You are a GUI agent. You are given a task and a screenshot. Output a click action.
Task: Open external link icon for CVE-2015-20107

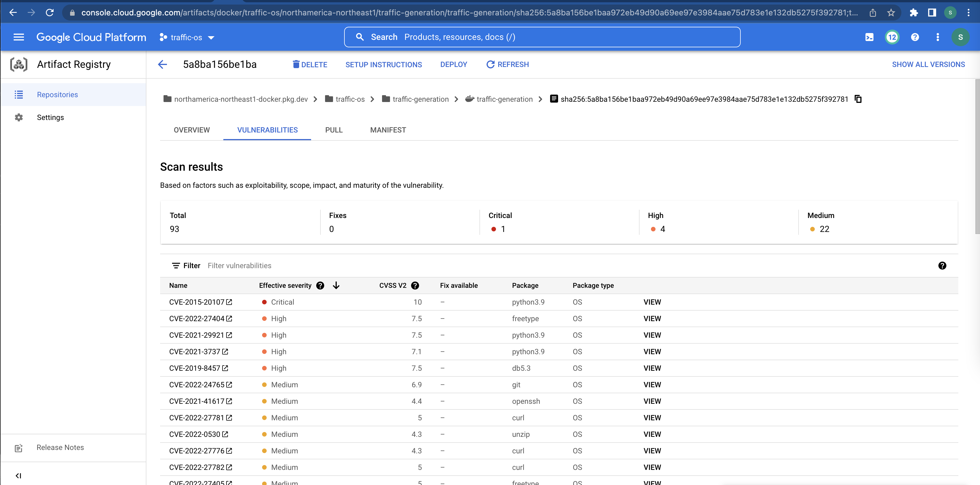click(229, 302)
